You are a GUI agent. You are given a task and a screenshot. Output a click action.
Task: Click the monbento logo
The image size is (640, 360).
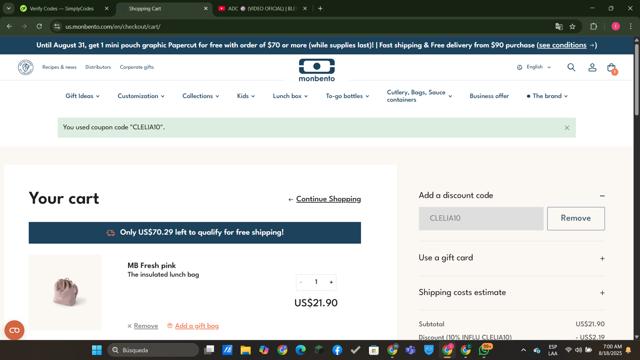click(x=317, y=70)
